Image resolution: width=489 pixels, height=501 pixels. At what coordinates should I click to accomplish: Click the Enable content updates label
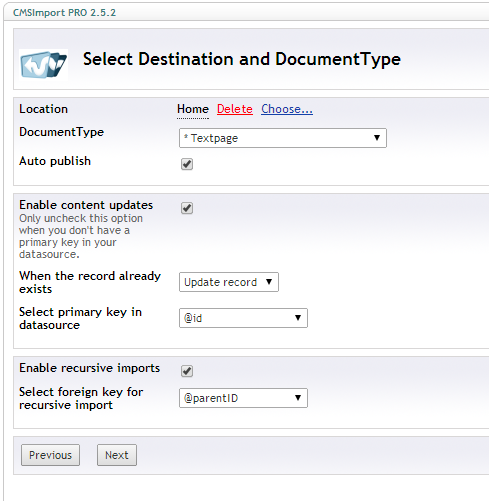click(x=86, y=205)
